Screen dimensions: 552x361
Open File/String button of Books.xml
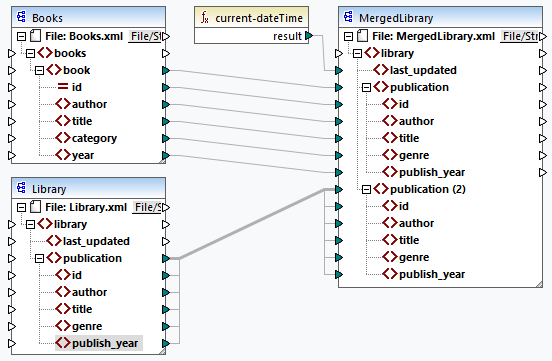(145, 36)
